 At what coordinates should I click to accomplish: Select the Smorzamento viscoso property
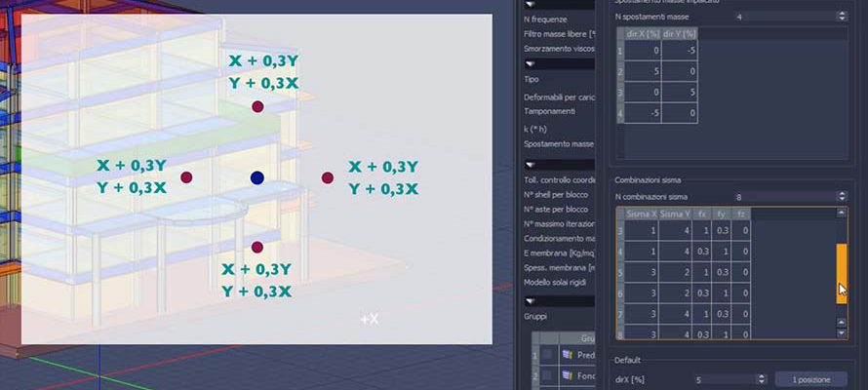click(559, 48)
